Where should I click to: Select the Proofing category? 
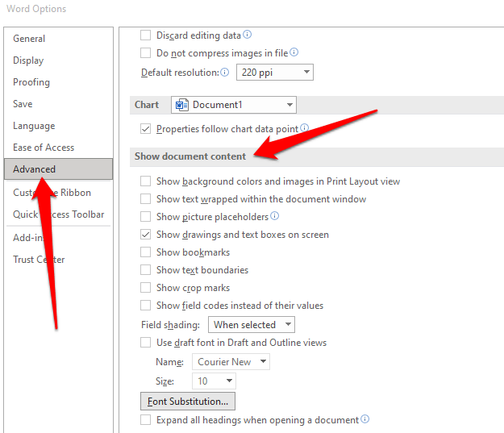coord(31,82)
